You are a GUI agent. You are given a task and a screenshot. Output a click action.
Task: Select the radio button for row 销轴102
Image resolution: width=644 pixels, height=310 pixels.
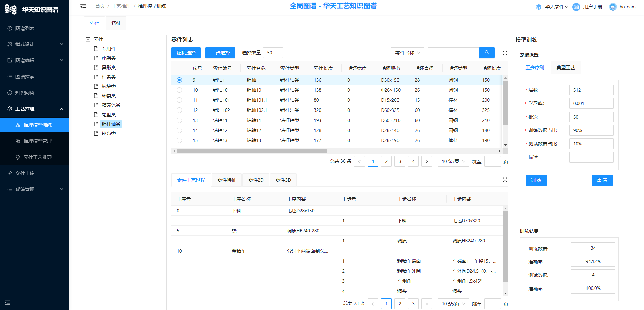179,110
